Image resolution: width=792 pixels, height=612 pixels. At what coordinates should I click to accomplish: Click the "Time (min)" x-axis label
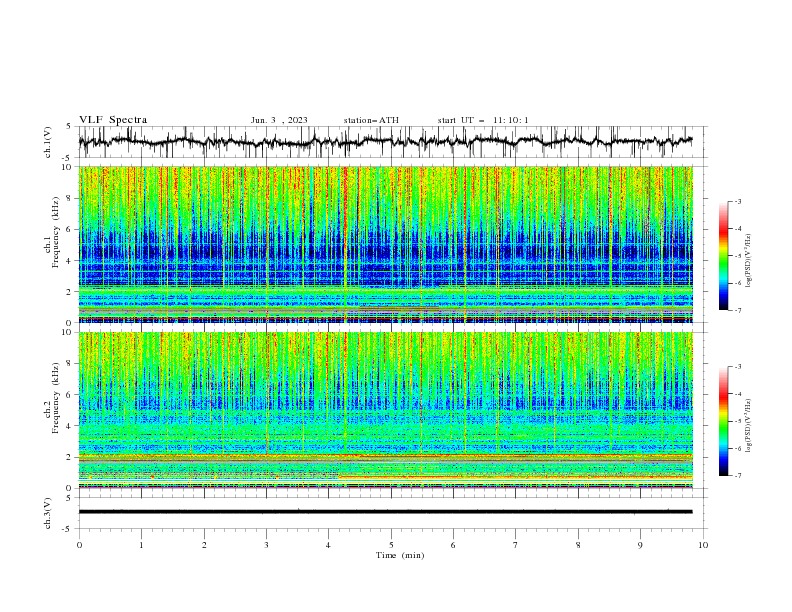point(400,555)
